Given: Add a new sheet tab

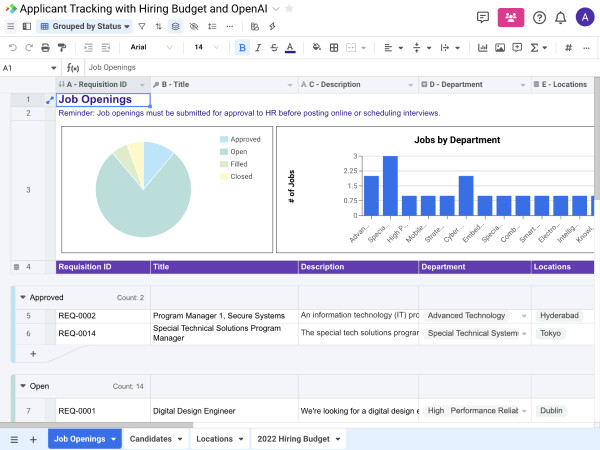Looking at the screenshot, I should tap(33, 440).
